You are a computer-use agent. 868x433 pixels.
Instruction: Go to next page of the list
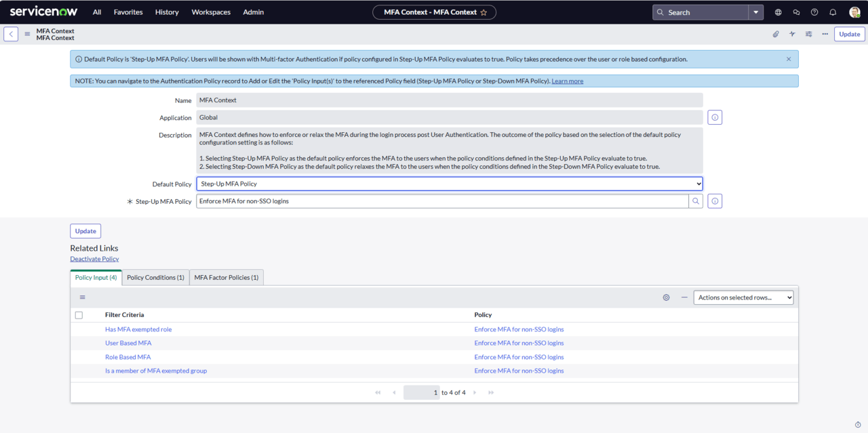click(475, 392)
